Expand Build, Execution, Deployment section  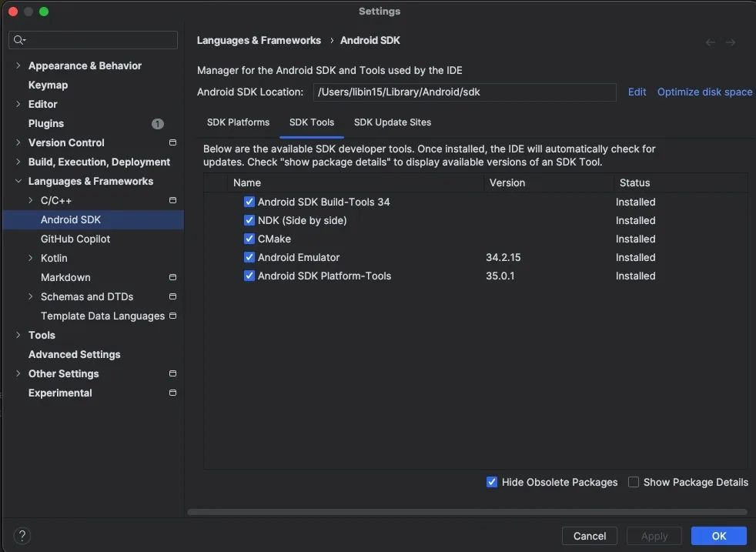(18, 162)
